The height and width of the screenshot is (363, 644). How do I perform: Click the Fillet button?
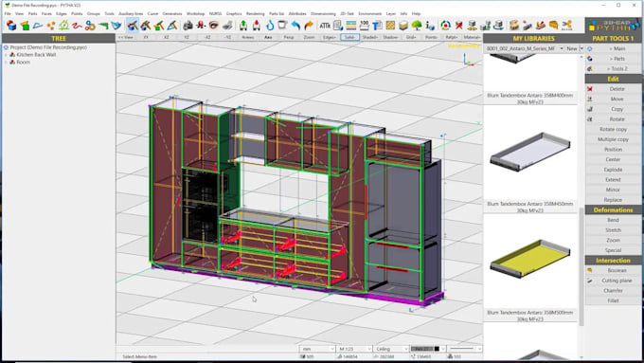pyautogui.click(x=613, y=300)
